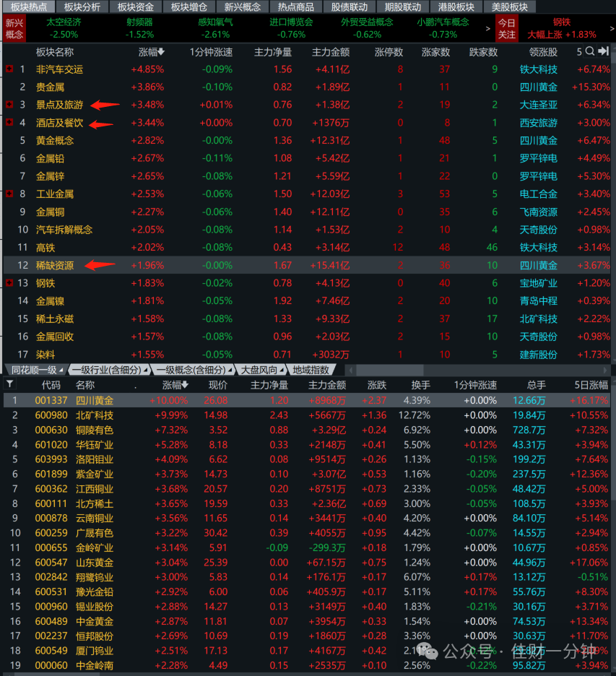Open 进口博览会 concept in ticker bar
Image resolution: width=616 pixels, height=676 pixels.
(x=292, y=28)
